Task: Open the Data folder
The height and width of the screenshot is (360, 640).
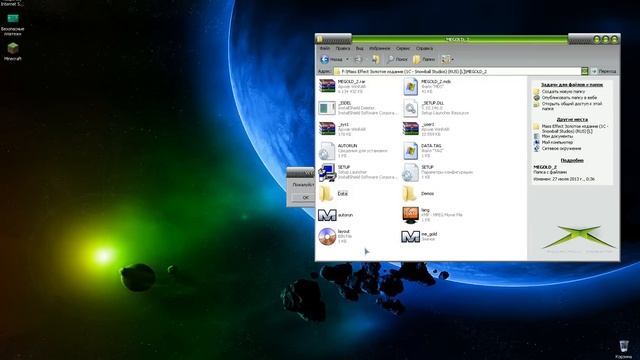Action: (x=333, y=193)
